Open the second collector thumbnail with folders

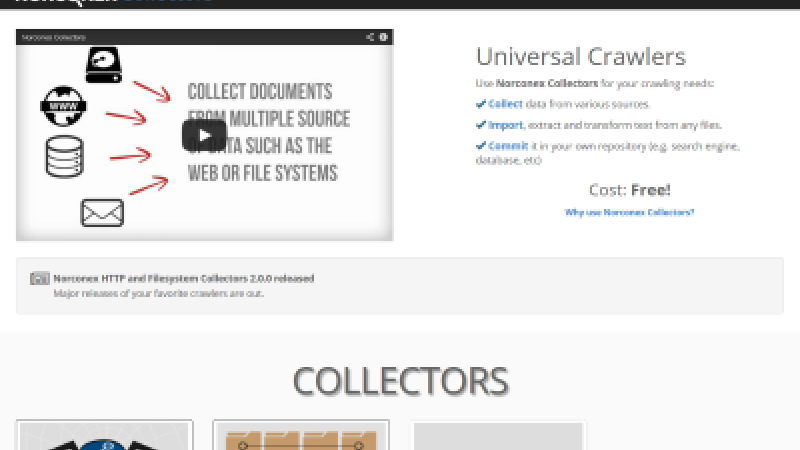[x=301, y=435]
